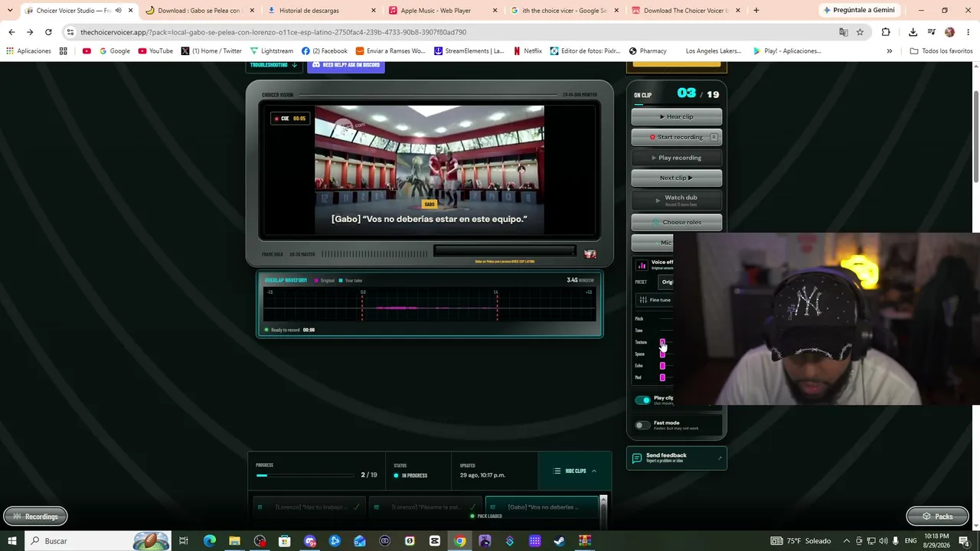Go to the Next clip
This screenshot has width=980, height=551.
[x=677, y=178]
